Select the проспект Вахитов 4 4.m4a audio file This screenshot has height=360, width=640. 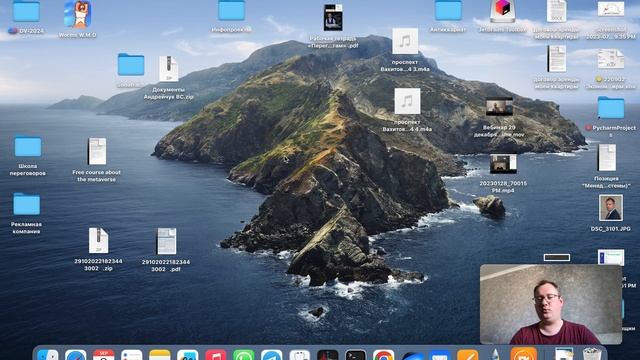click(407, 101)
